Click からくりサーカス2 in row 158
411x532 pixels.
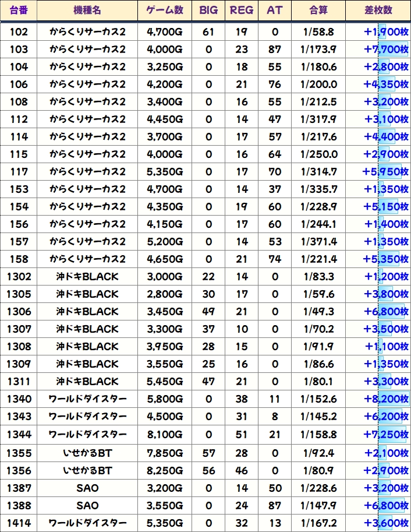[87, 259]
